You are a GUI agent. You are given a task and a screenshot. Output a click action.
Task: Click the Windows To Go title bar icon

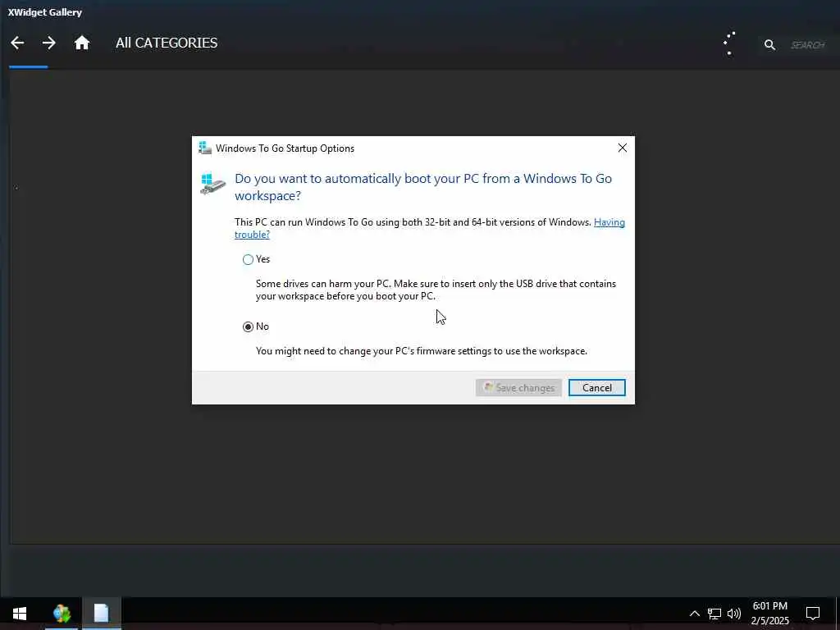click(204, 148)
